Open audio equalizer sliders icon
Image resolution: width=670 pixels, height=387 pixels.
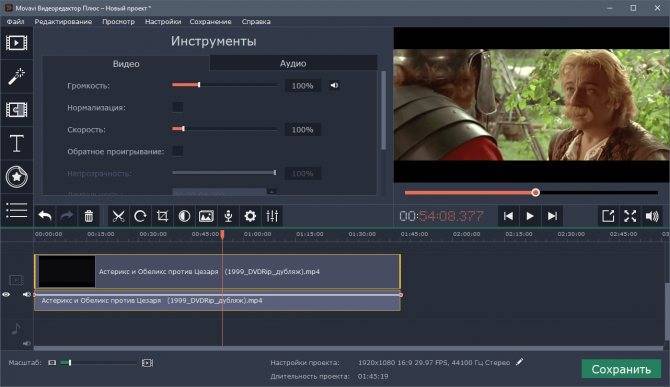(x=272, y=216)
